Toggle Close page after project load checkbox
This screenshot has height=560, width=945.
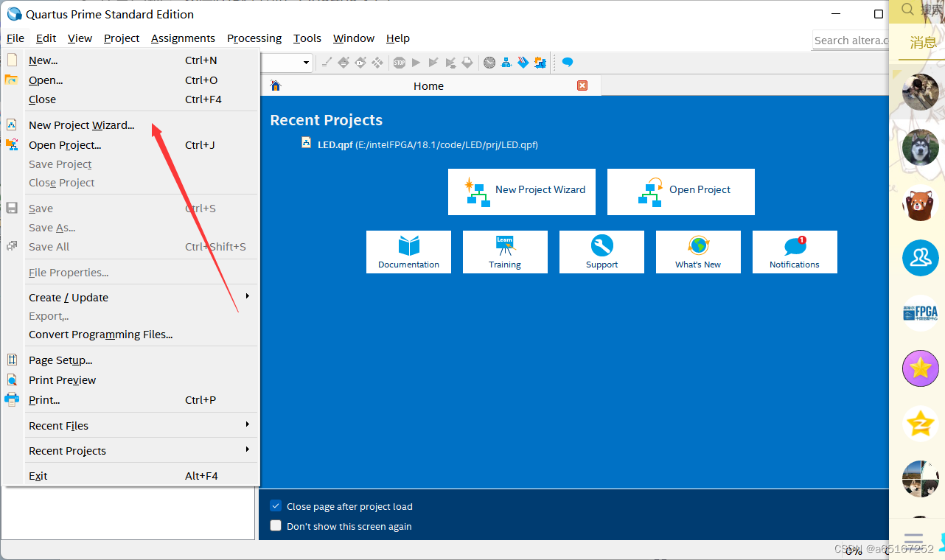click(x=276, y=505)
